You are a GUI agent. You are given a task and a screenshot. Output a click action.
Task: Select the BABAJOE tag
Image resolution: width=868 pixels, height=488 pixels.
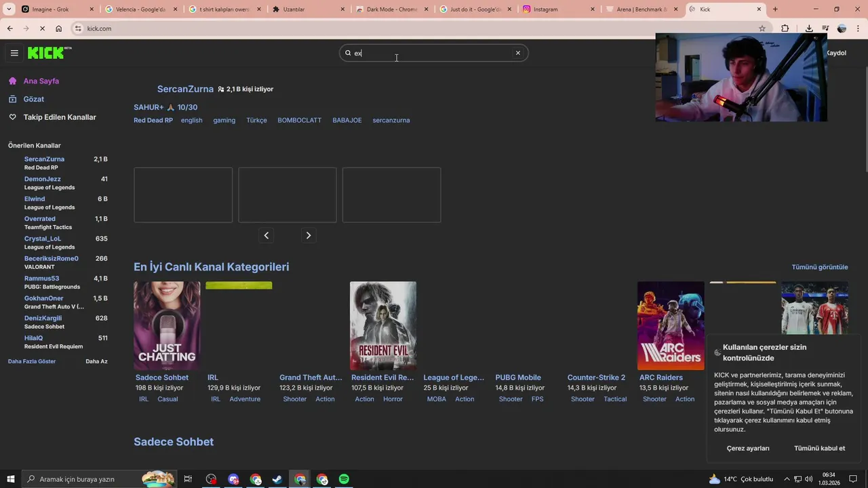(347, 120)
